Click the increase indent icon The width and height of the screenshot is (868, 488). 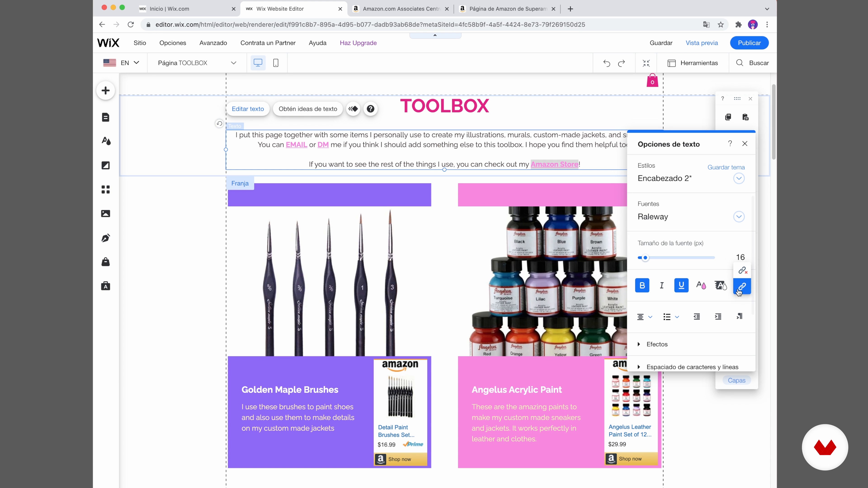(718, 317)
